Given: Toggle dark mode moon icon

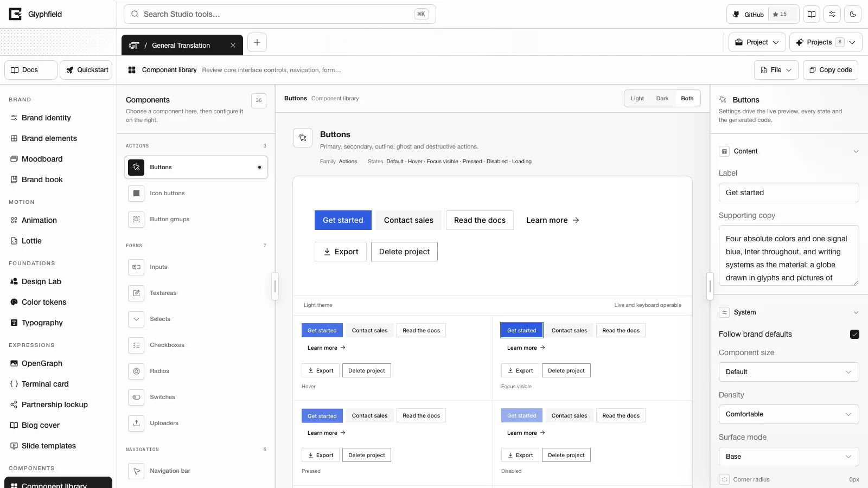Looking at the screenshot, I should point(853,14).
